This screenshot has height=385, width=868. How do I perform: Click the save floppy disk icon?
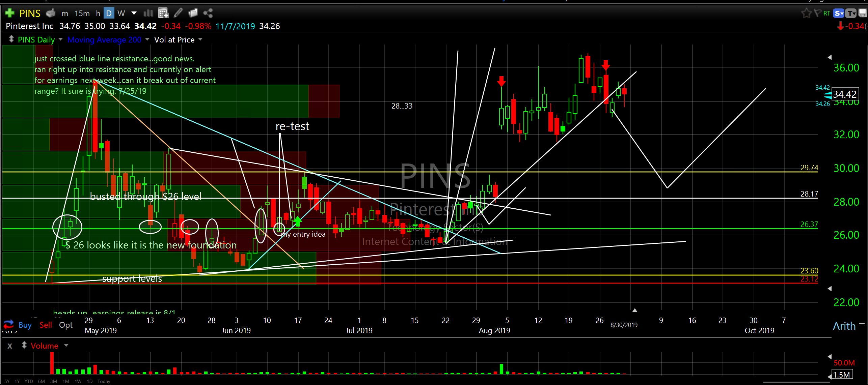pos(863,13)
